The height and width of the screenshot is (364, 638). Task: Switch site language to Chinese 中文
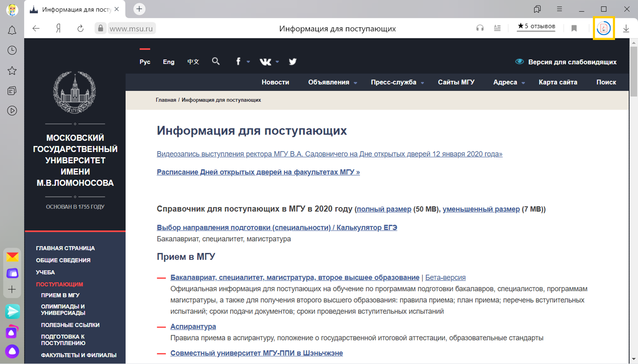(x=193, y=62)
